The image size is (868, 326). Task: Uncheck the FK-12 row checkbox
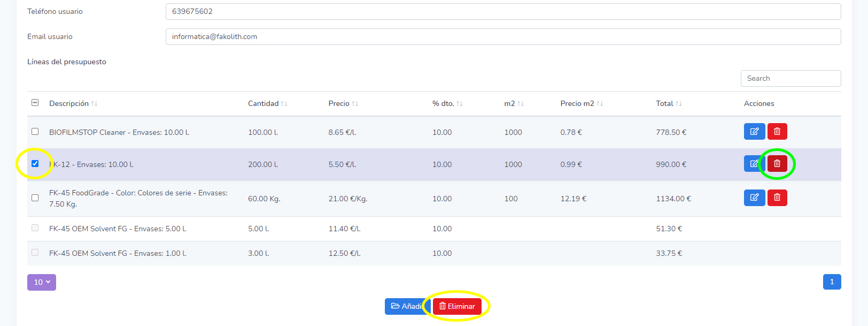click(x=35, y=164)
